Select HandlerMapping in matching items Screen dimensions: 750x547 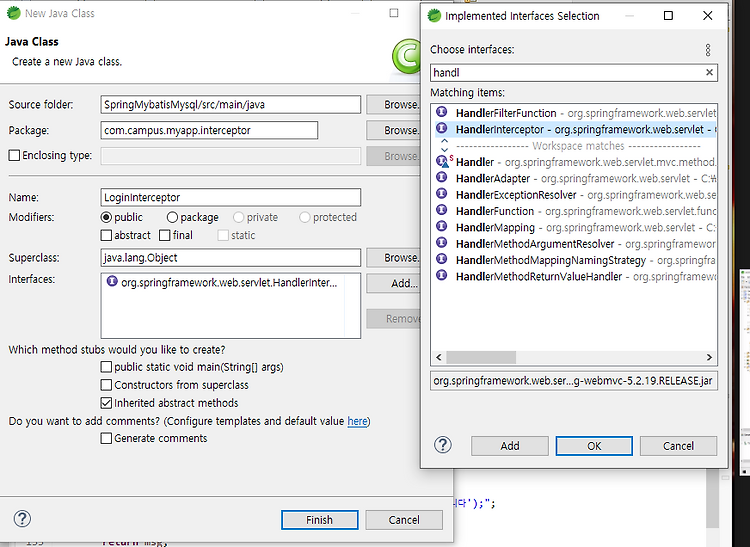[576, 227]
